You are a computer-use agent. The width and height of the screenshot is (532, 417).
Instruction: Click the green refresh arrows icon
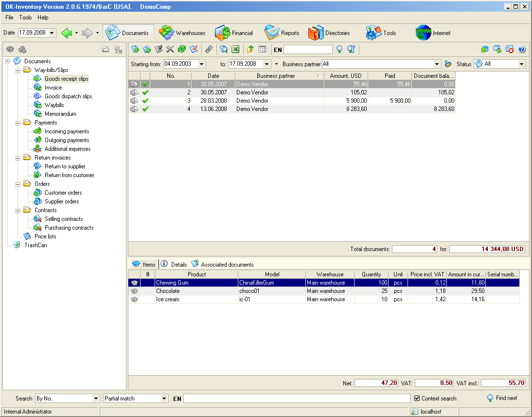182,49
